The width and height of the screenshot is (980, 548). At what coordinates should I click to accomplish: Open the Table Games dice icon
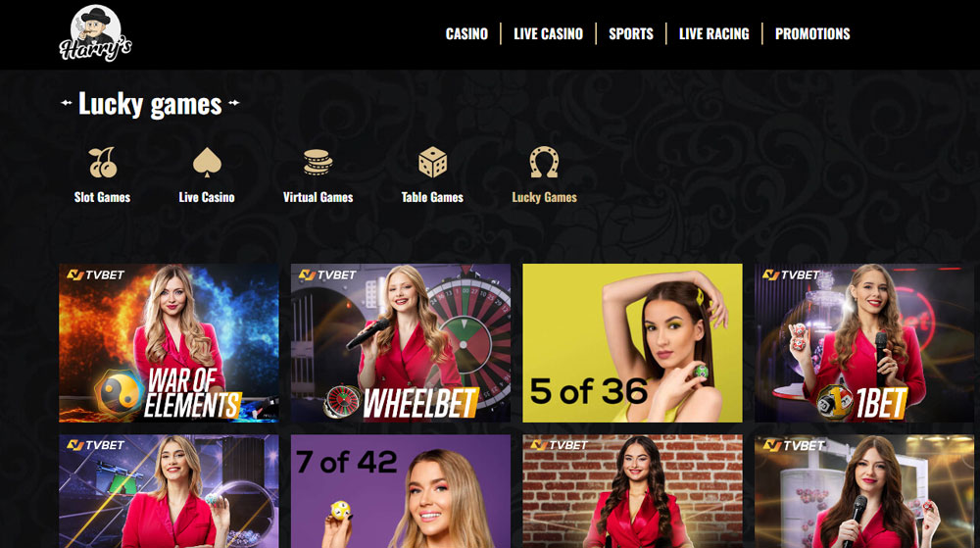click(432, 163)
